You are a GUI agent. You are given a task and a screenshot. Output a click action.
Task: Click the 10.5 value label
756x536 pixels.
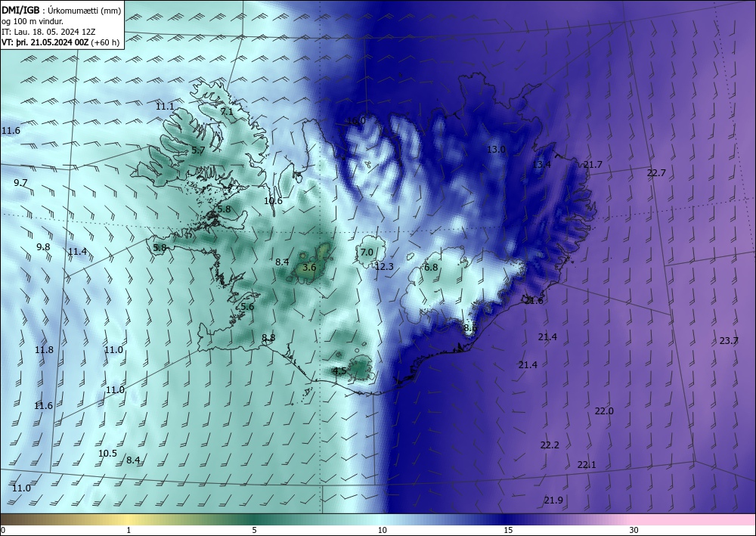[107, 454]
